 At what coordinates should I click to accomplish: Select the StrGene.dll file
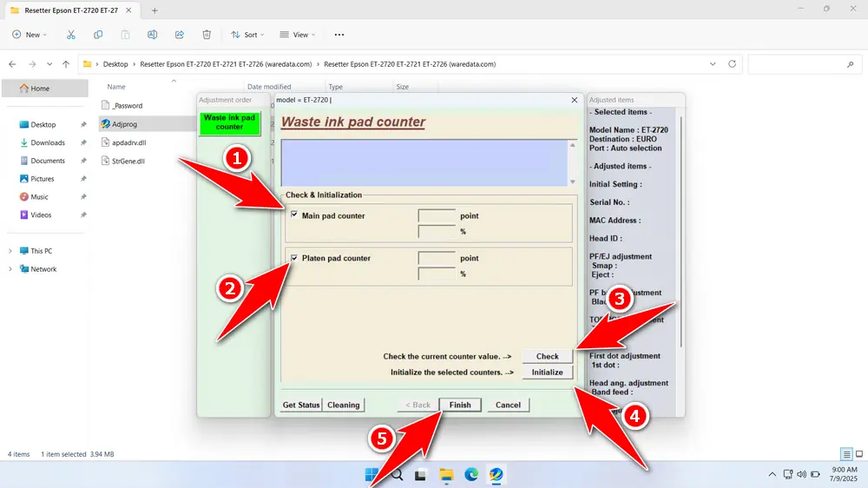pos(128,162)
